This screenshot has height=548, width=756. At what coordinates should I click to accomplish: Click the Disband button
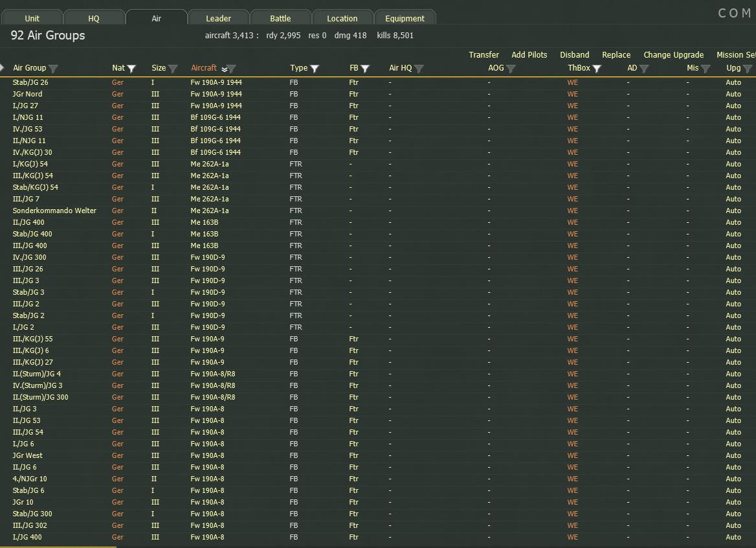point(574,55)
